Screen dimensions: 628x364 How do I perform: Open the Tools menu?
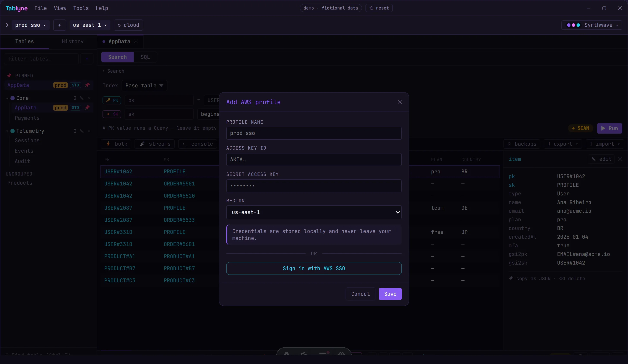coord(81,8)
